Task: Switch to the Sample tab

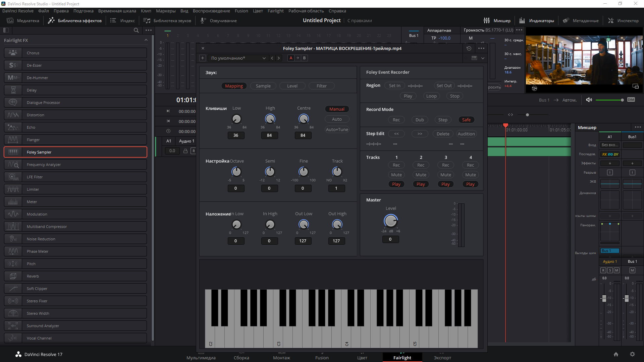Action: [x=263, y=86]
